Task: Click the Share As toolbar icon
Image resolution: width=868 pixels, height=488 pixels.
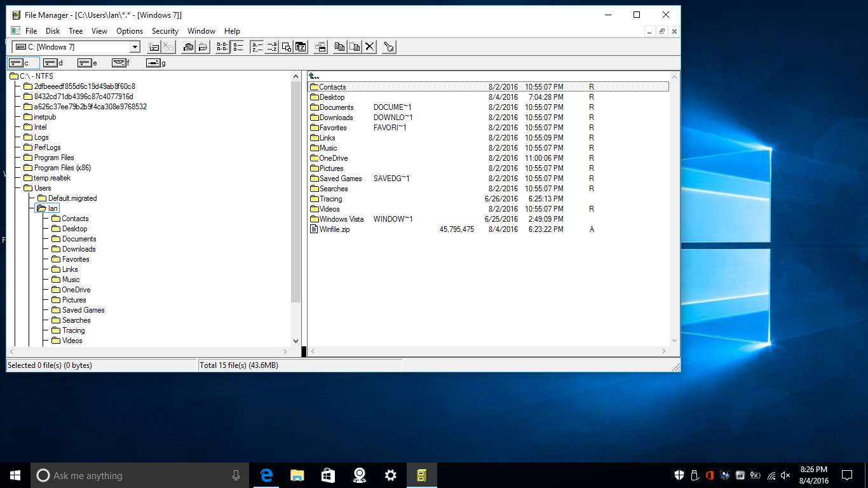Action: point(189,46)
